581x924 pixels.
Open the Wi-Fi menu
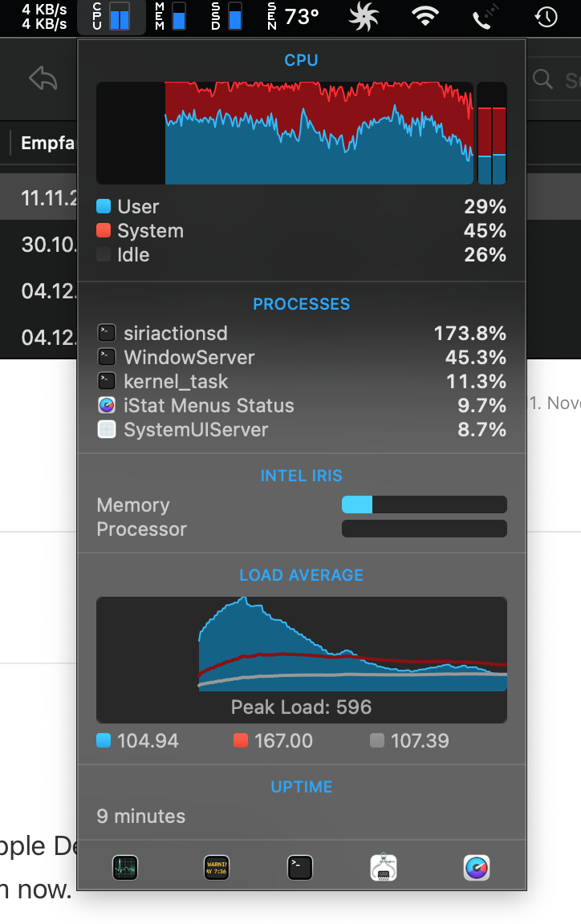tap(425, 17)
